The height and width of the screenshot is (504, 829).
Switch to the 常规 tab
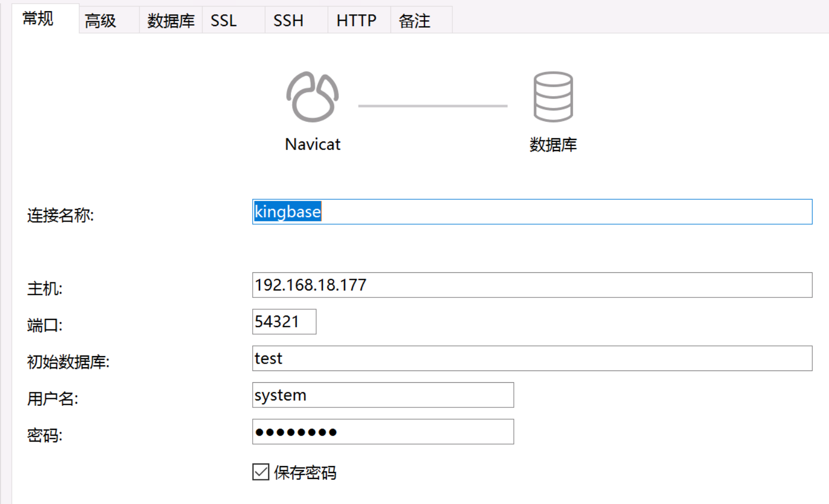pos(38,19)
